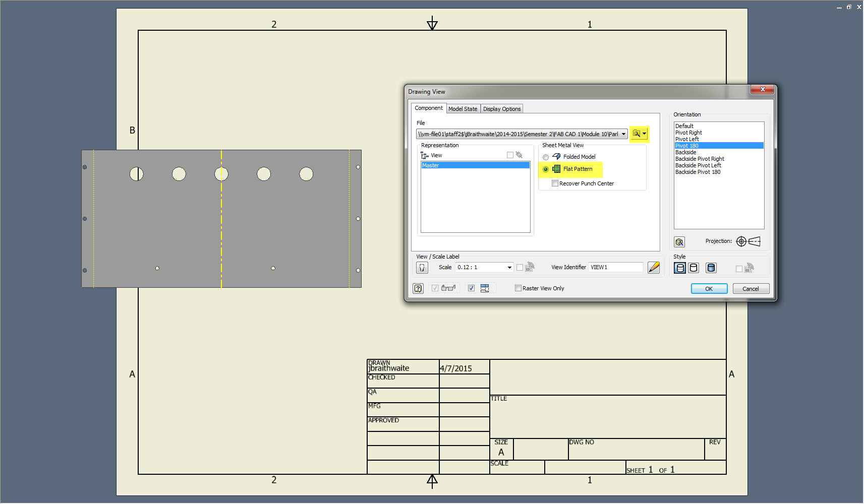Image resolution: width=864 pixels, height=504 pixels.
Task: Minimize the application window
Action: click(839, 7)
